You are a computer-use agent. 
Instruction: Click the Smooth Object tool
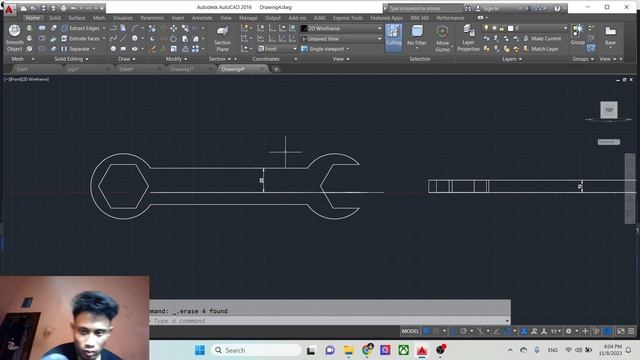click(14, 38)
